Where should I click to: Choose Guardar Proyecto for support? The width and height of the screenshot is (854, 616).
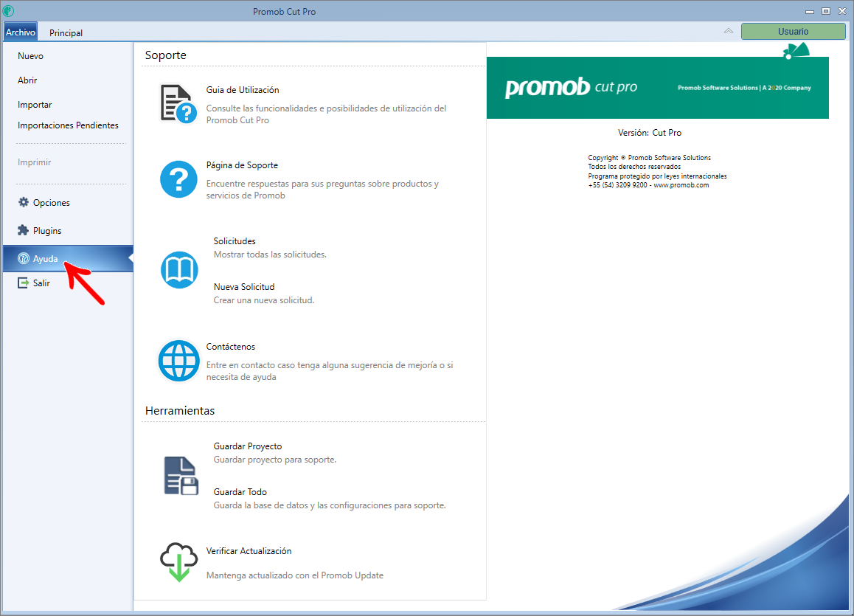(247, 446)
